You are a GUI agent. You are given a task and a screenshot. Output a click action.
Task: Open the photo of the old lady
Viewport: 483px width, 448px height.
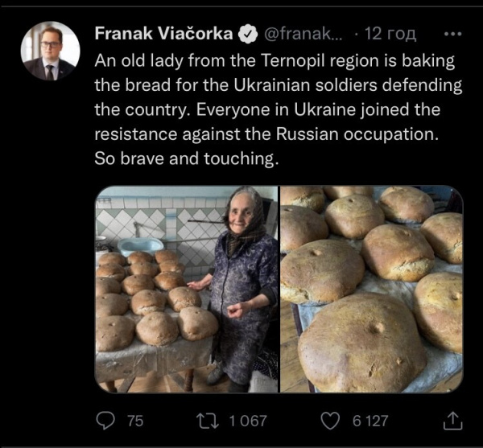coord(186,290)
